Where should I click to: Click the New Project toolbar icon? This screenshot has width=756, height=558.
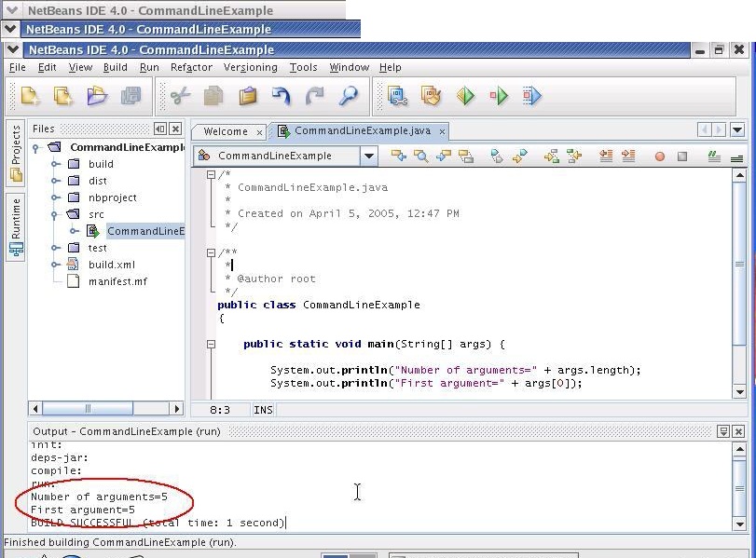tap(63, 95)
